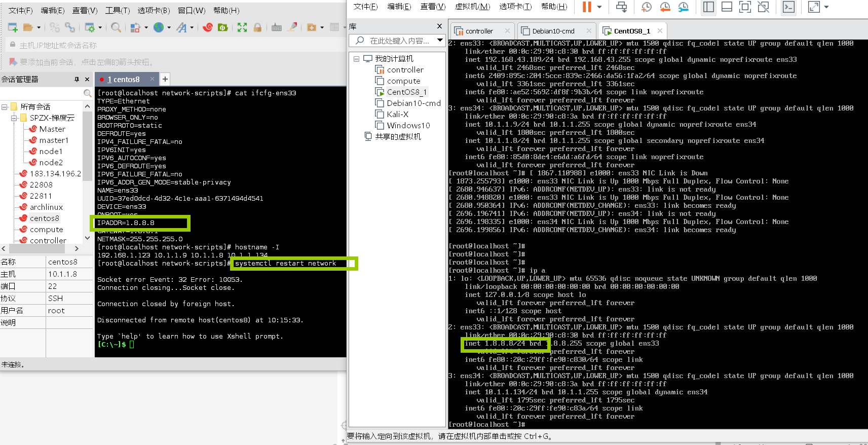Open the dropdown beside the stretch display icon
This screenshot has width=868, height=445.
click(x=826, y=7)
